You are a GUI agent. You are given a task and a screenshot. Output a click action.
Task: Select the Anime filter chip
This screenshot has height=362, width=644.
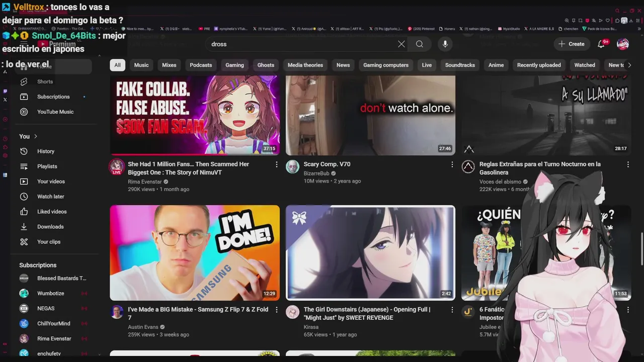(496, 65)
